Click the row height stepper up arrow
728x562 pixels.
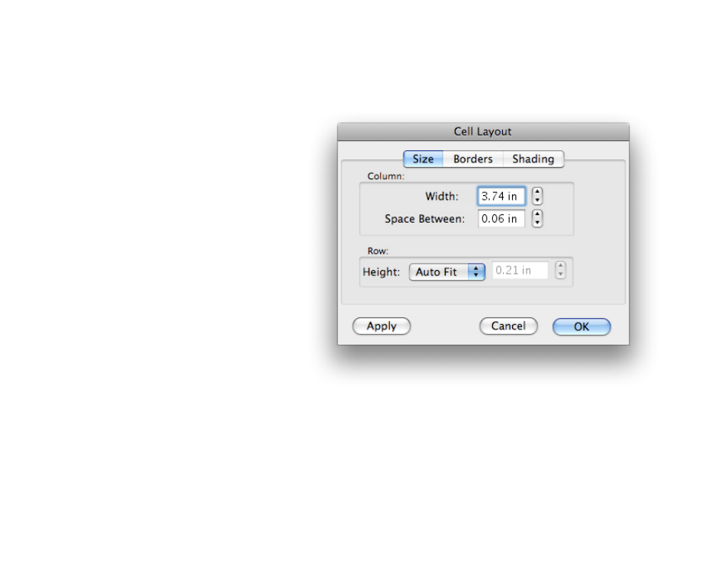point(560,265)
